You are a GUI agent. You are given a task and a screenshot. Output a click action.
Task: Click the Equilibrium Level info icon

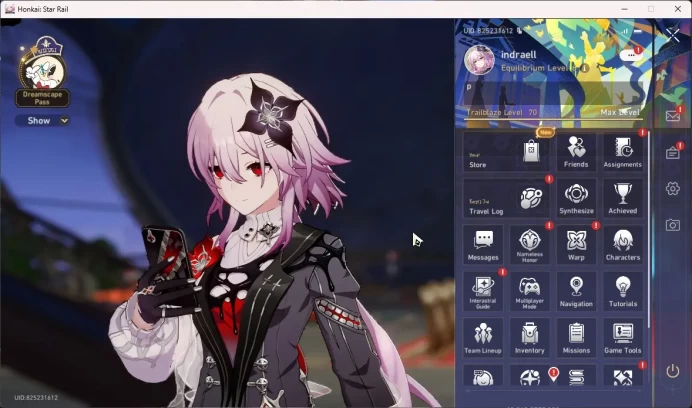pyautogui.click(x=584, y=68)
